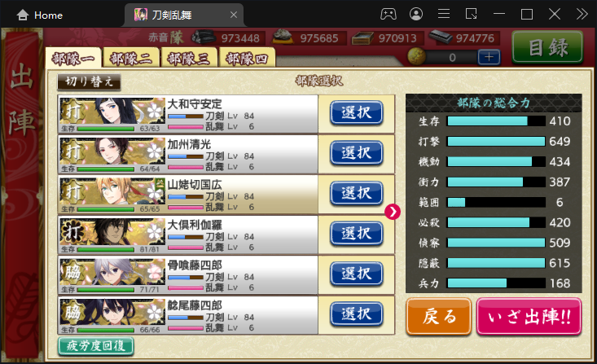Screen dimensions: 597x364
Task: Open the 目録 catalog button
Action: (x=547, y=47)
